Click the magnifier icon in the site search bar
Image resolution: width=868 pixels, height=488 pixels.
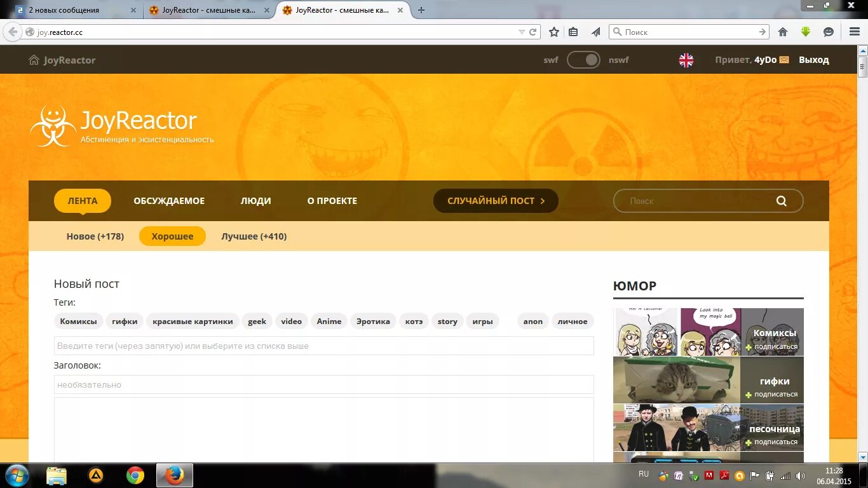pyautogui.click(x=781, y=201)
